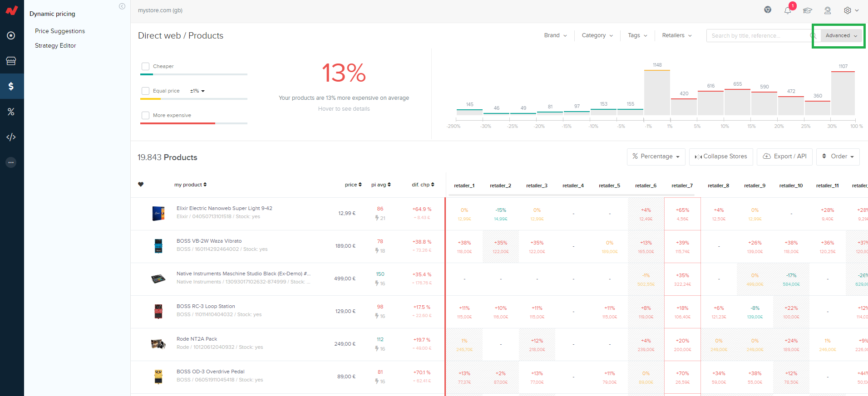
Task: Sort by price column
Action: click(353, 185)
